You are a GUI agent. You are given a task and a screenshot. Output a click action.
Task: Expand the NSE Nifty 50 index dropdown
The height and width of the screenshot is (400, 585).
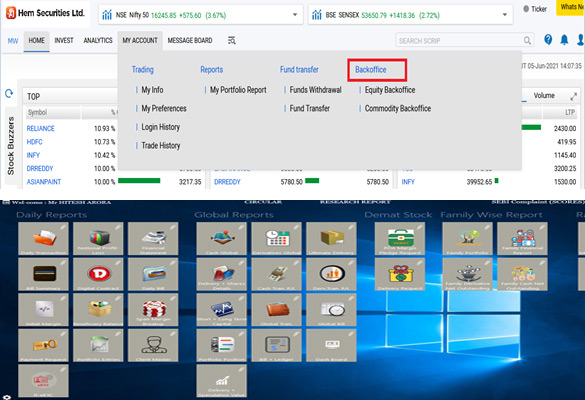click(x=295, y=15)
